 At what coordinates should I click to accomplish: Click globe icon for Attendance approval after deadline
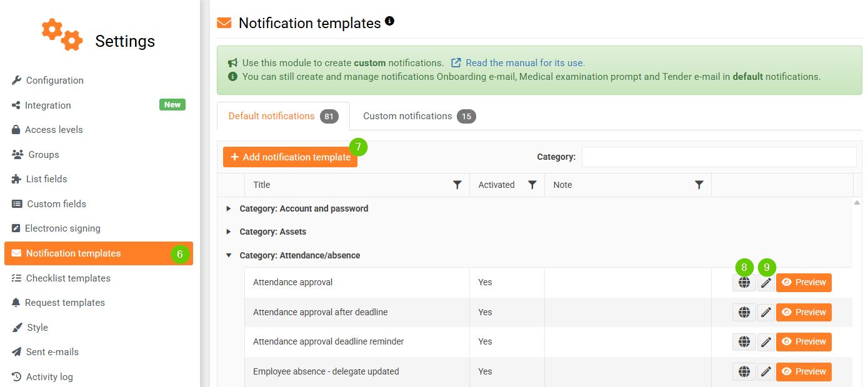[x=744, y=312]
